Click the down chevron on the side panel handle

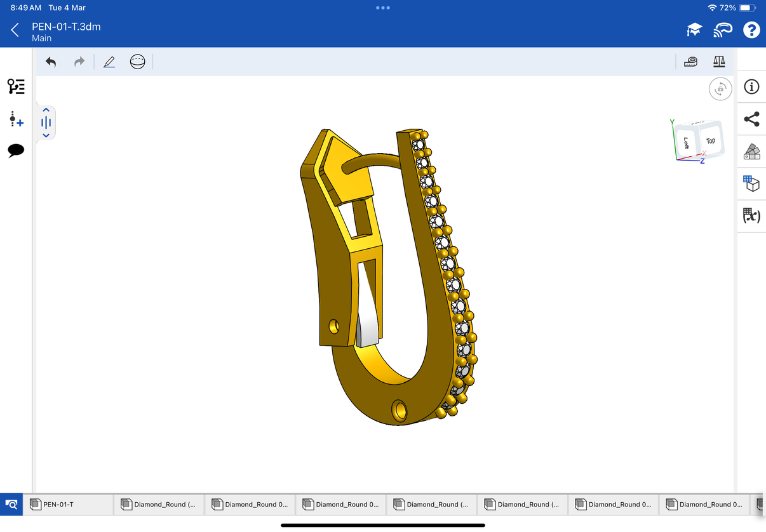pyautogui.click(x=45, y=135)
